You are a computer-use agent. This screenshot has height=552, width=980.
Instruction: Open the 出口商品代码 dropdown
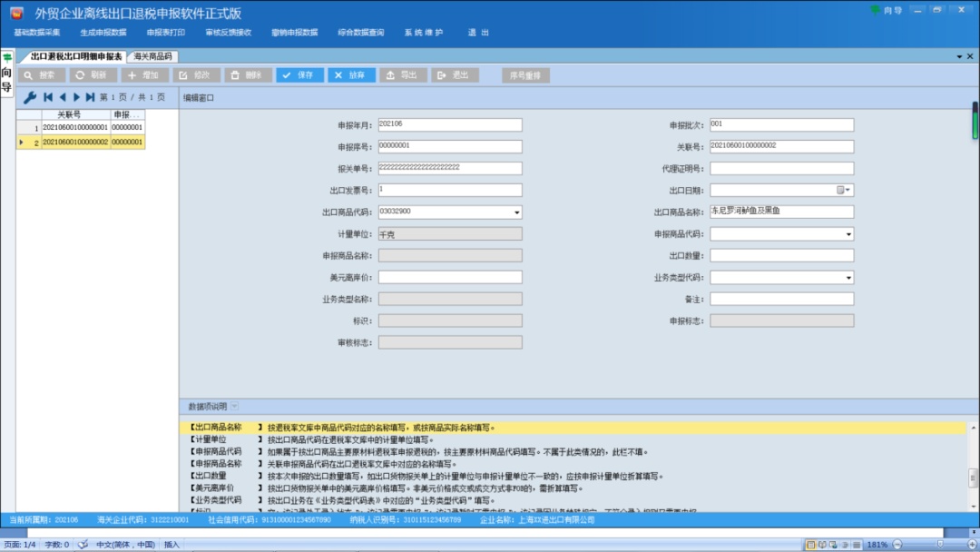point(517,212)
